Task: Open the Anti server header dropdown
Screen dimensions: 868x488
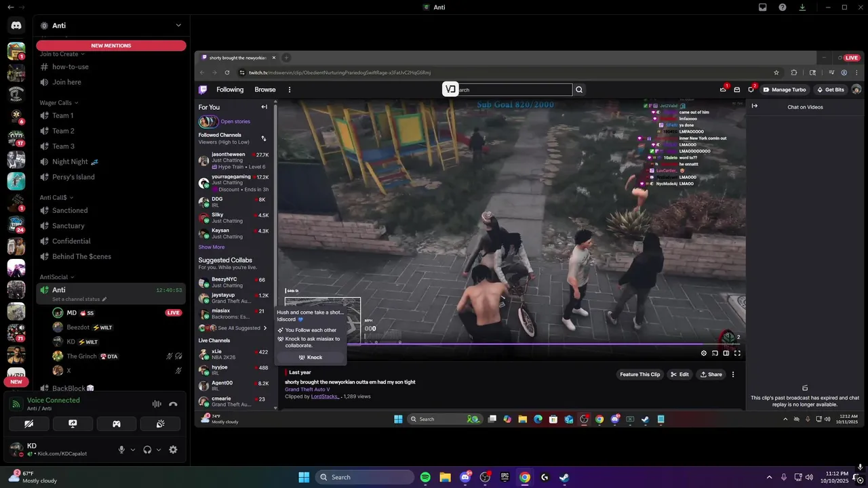Action: pyautogui.click(x=111, y=26)
